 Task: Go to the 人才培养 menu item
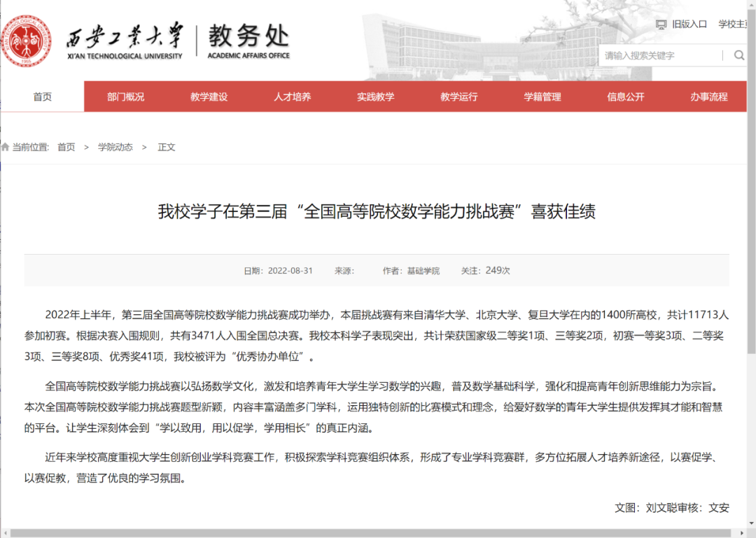(293, 97)
